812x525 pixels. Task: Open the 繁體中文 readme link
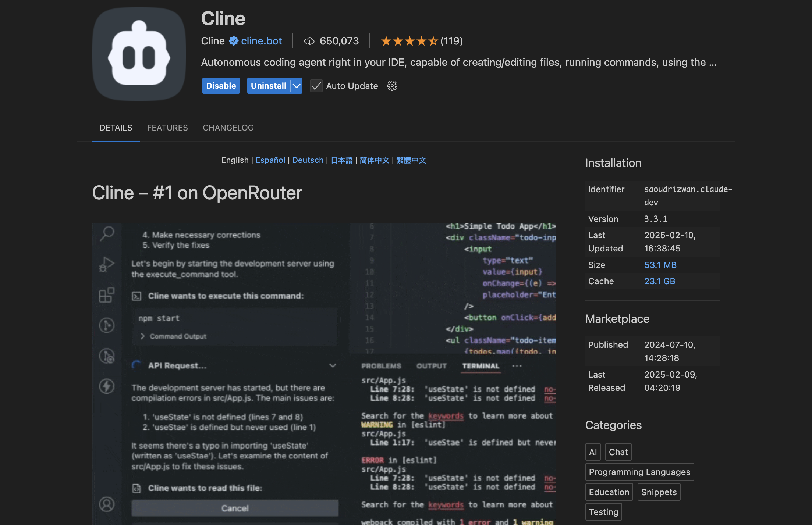[x=411, y=160]
